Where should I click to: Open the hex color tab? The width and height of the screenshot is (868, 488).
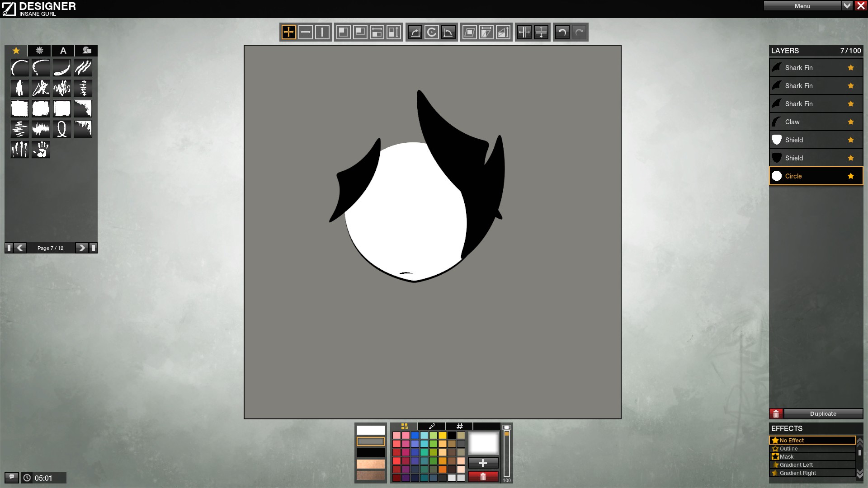459,426
